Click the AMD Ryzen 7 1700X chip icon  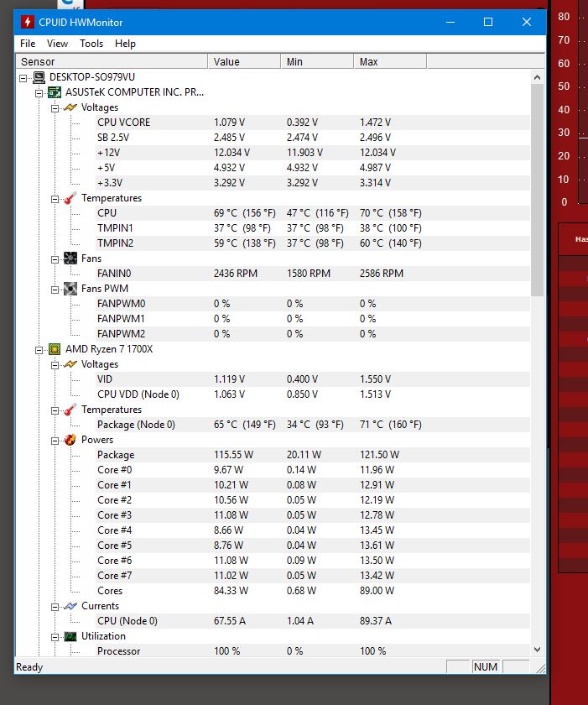(x=55, y=349)
